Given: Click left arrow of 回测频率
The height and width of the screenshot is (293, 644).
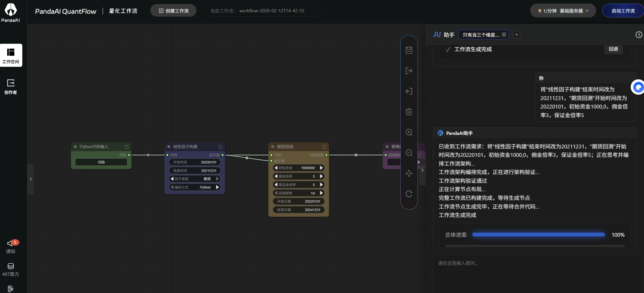Looking at the screenshot, I should pyautogui.click(x=276, y=193).
